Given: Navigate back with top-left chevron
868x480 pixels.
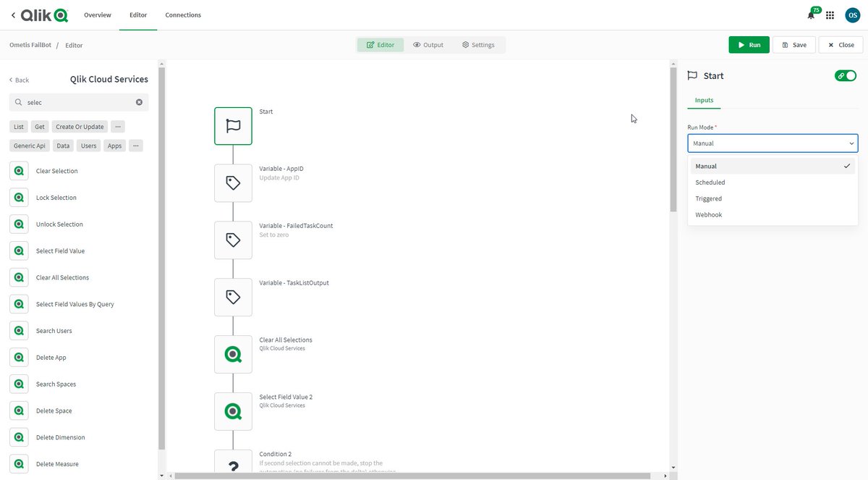Looking at the screenshot, I should pos(13,15).
